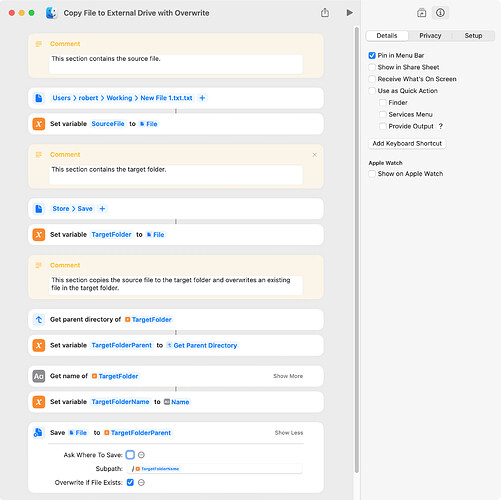Remove the target folder comment with the X
501x500 pixels.
tap(314, 155)
